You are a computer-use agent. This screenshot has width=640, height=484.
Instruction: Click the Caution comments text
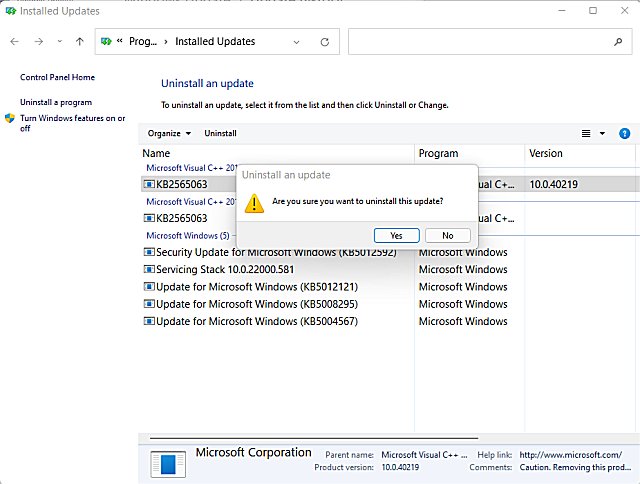575,467
